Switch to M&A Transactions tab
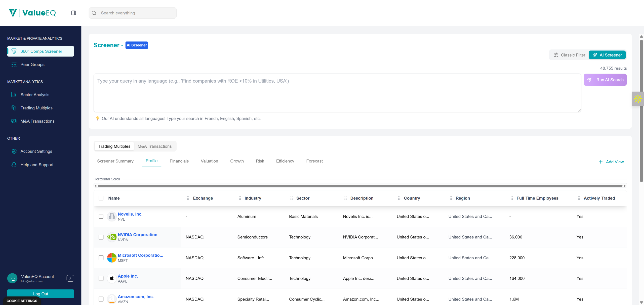Screen dimensions: 644x305 pyautogui.click(x=154, y=146)
